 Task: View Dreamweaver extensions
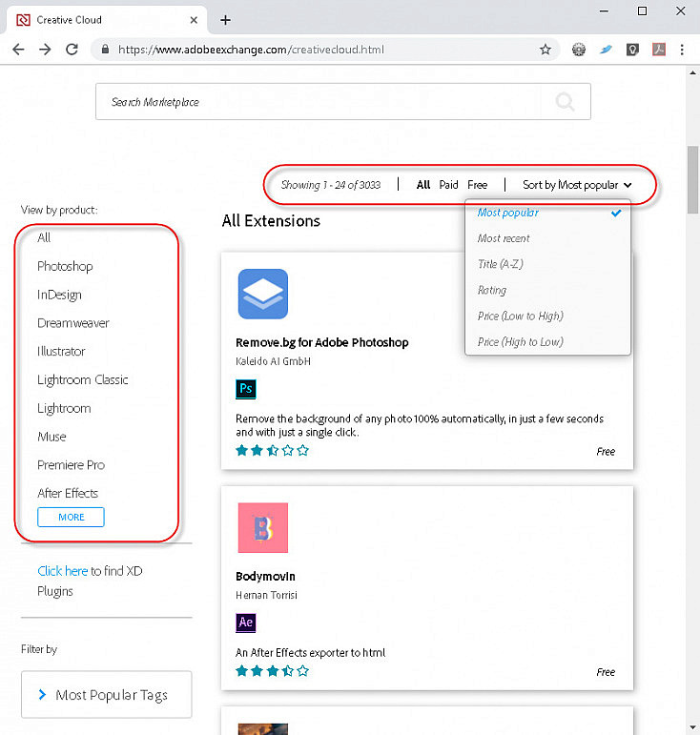coord(73,323)
